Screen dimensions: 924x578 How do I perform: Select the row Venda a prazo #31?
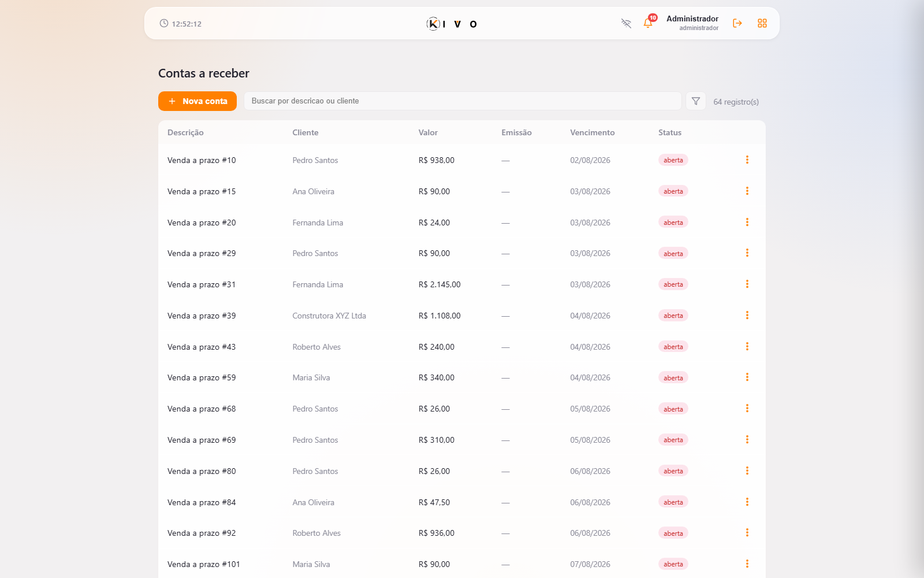pyautogui.click(x=462, y=284)
